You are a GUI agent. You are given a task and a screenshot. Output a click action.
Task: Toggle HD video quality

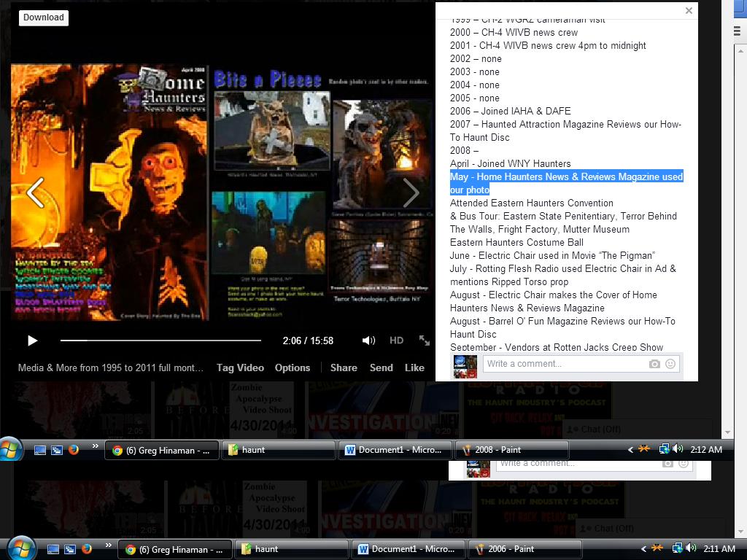(396, 341)
